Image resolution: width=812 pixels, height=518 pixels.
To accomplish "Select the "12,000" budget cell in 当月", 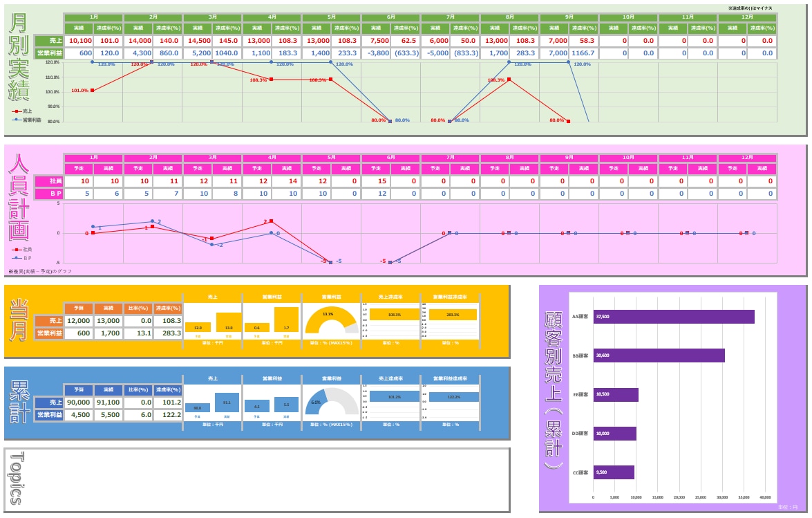I will [x=79, y=321].
